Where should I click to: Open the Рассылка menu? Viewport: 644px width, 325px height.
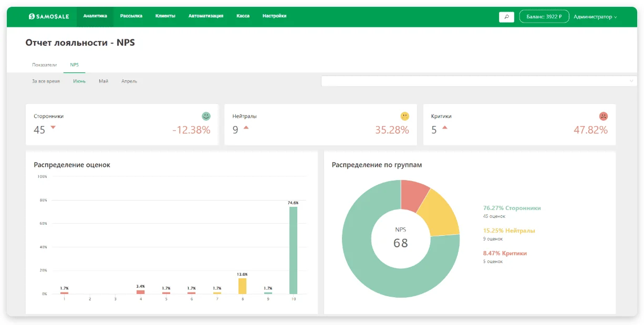point(131,16)
